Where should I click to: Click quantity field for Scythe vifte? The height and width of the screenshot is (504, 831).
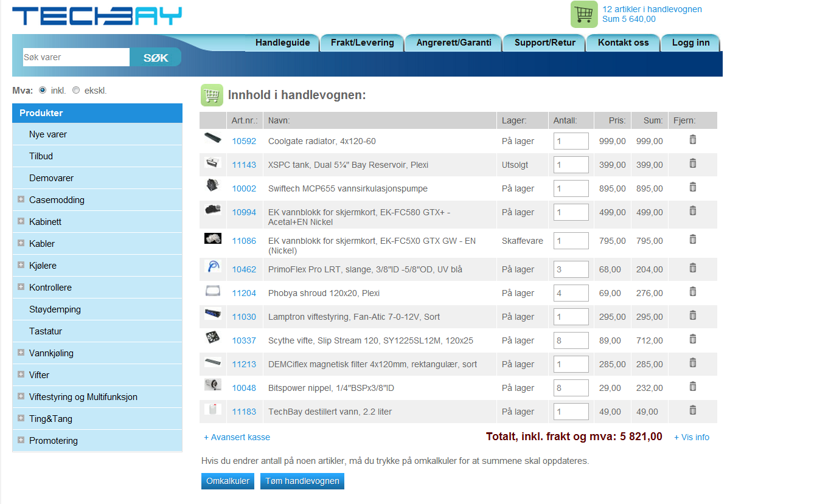coord(571,340)
